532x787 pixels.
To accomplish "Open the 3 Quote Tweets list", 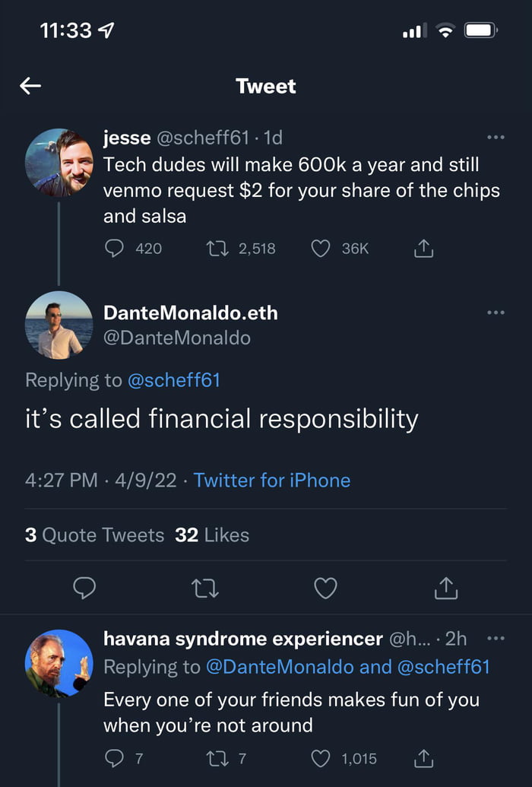I will click(94, 535).
